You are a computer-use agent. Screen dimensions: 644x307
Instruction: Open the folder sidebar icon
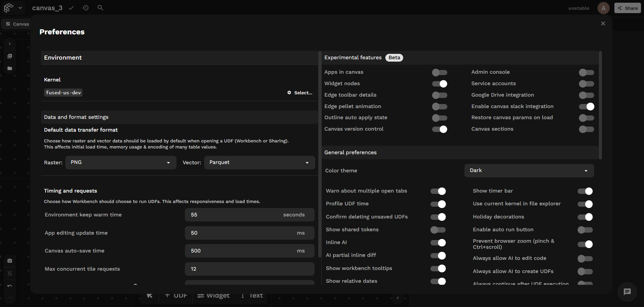coord(10,68)
